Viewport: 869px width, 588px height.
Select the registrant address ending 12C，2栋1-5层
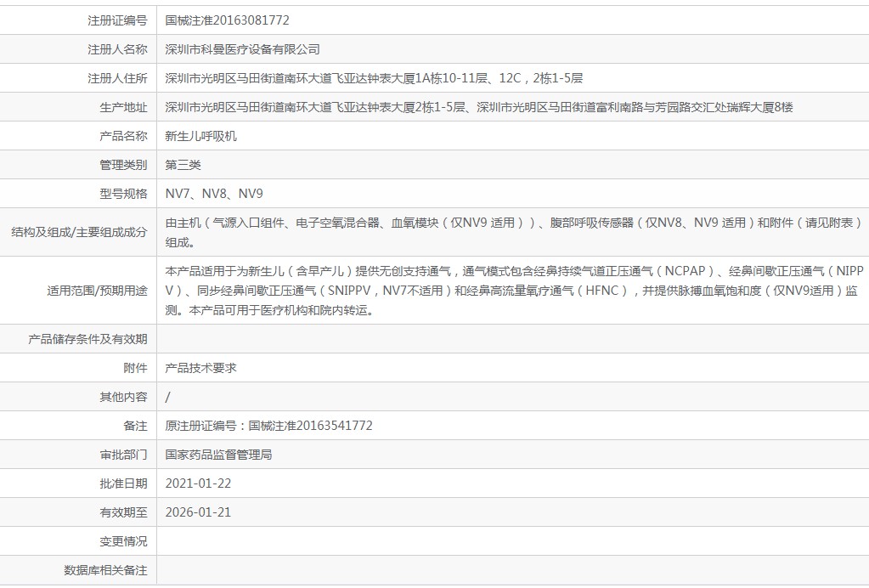(374, 78)
